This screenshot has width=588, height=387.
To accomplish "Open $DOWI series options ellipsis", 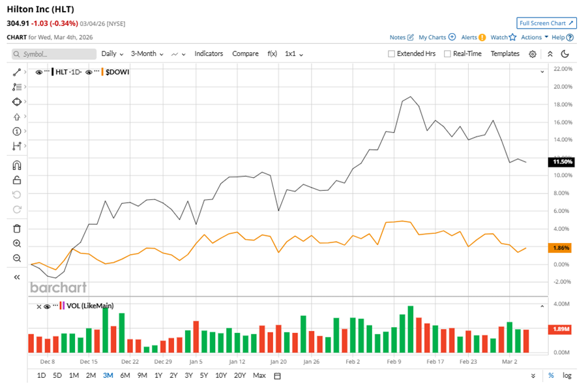I will pyautogui.click(x=97, y=71).
